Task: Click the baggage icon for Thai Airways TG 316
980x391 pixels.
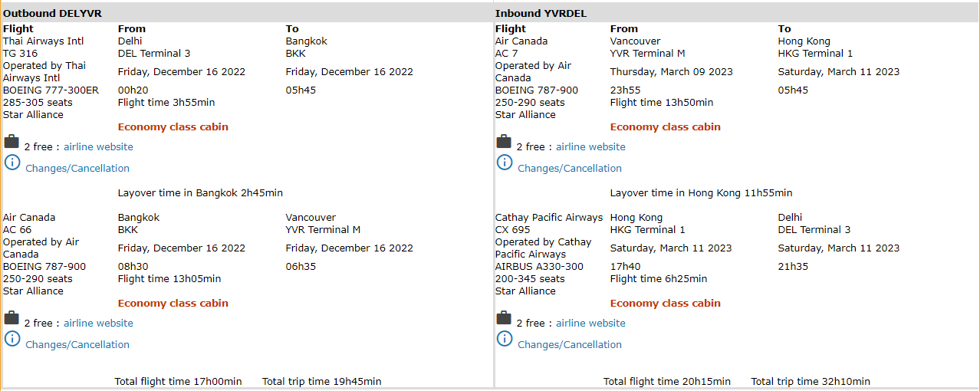Action: [12, 142]
